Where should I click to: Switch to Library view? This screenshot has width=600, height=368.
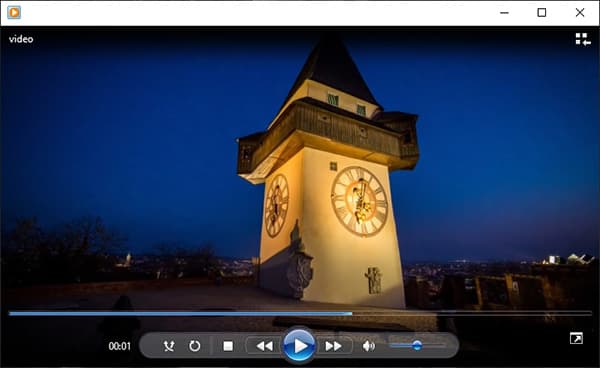coord(583,39)
